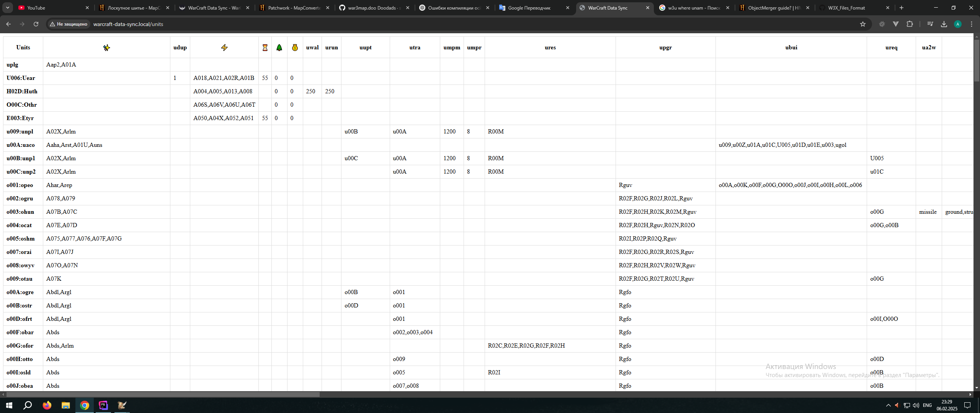This screenshot has height=413, width=980.
Task: Expand hidden system tray icons
Action: 888,405
